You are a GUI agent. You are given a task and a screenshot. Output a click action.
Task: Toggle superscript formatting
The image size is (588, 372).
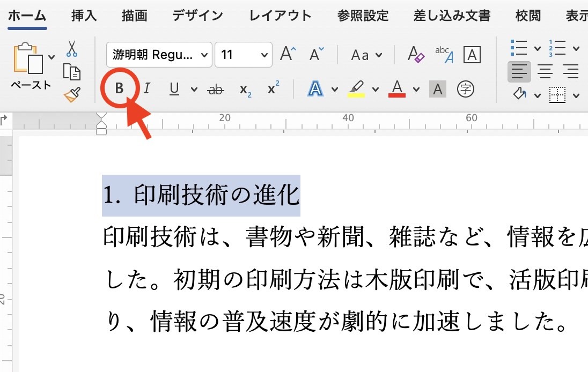pos(273,88)
